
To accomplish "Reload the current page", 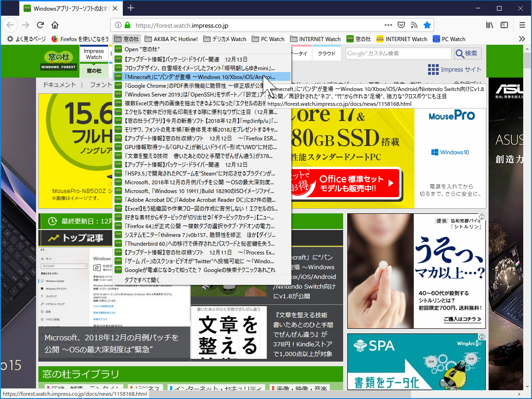I will 40,25.
